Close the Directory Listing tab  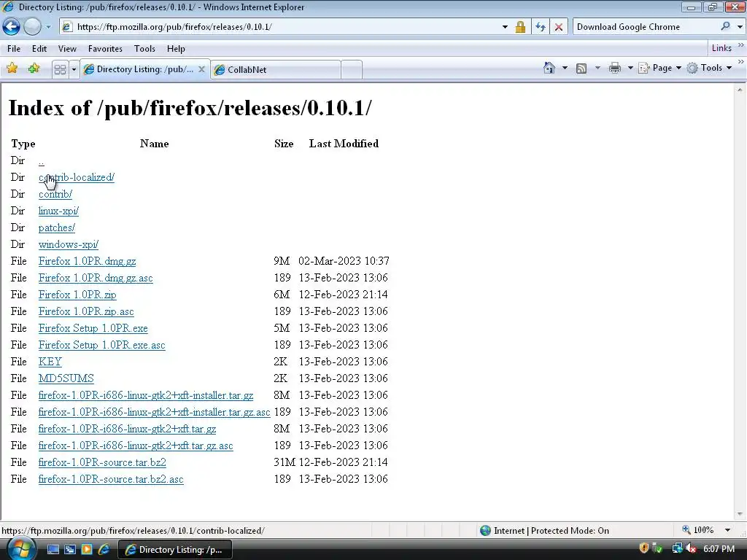click(201, 69)
